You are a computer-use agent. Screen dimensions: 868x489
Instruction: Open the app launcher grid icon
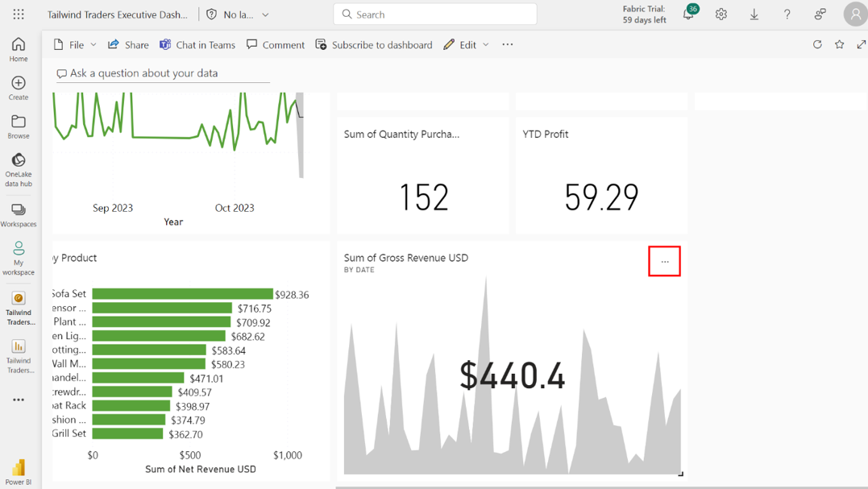click(19, 15)
